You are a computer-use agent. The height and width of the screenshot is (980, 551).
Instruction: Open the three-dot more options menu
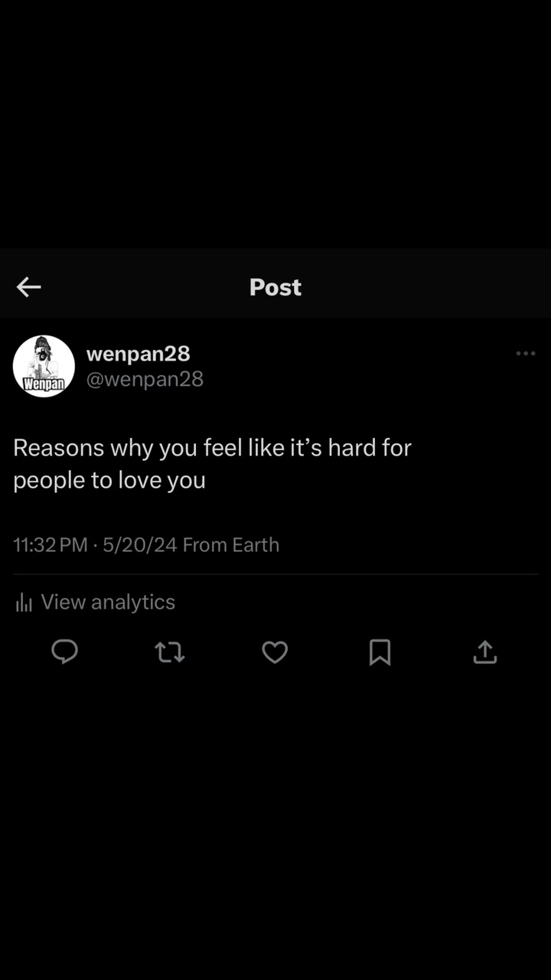[x=526, y=353]
